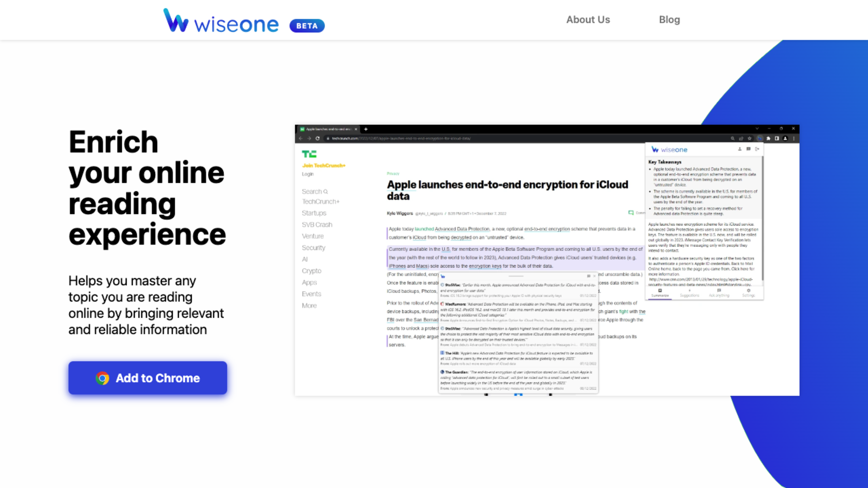Click the new tab plus icon

[366, 129]
